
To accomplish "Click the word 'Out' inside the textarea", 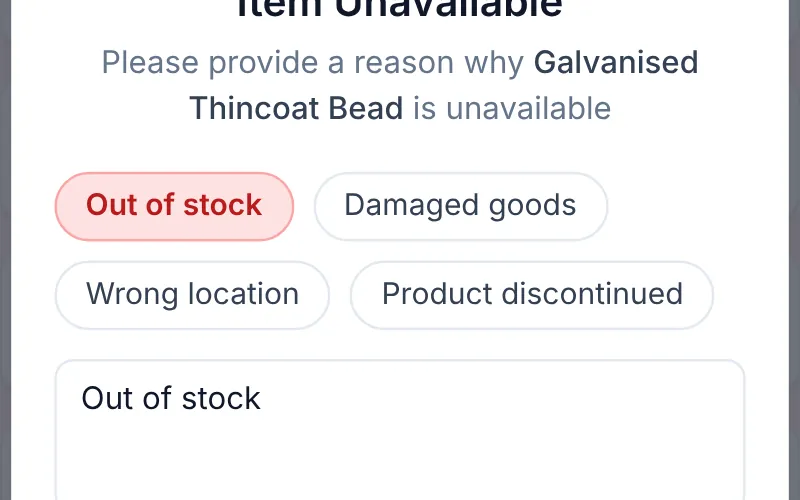I will pos(107,398).
